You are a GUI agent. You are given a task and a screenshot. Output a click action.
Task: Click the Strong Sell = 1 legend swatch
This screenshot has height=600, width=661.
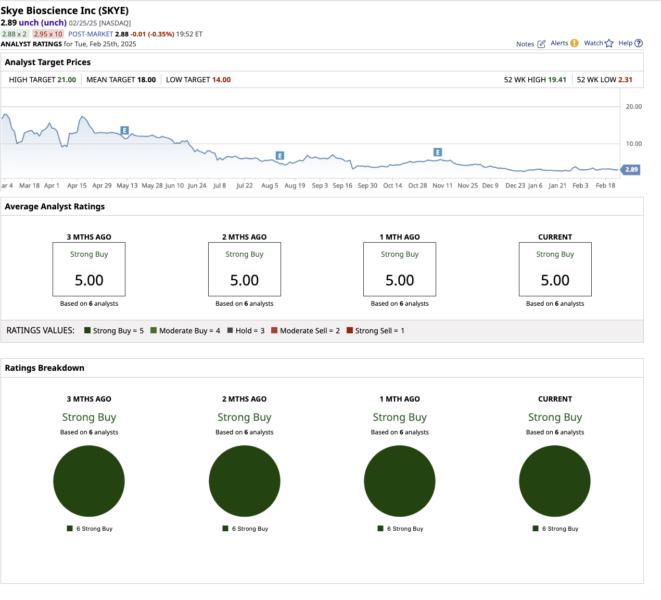(x=349, y=330)
